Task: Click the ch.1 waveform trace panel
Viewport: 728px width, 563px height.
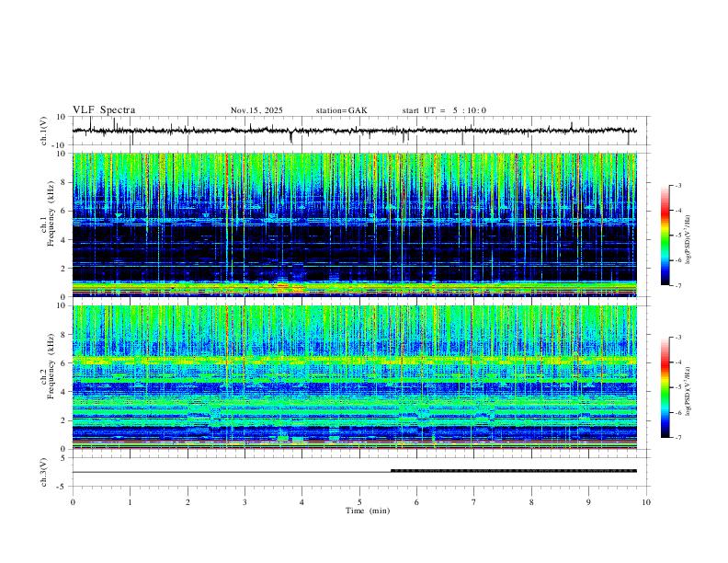Action: coord(360,131)
